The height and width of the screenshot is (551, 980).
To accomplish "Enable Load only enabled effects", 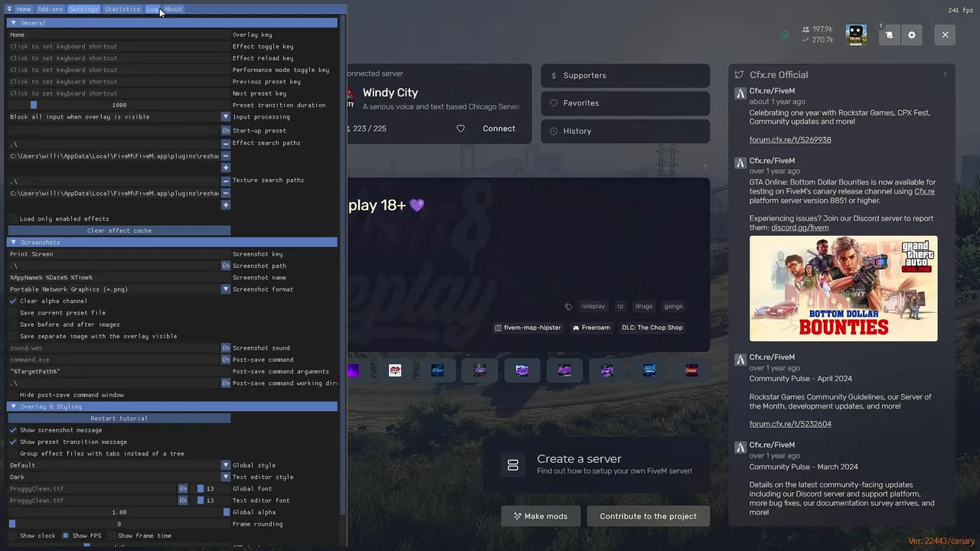I will click(13, 219).
